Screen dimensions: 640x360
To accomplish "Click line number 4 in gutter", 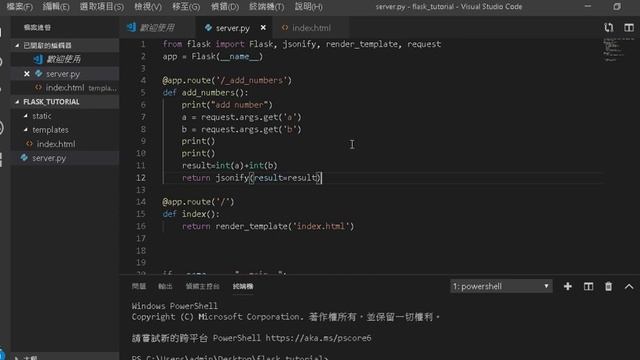I will coord(143,80).
